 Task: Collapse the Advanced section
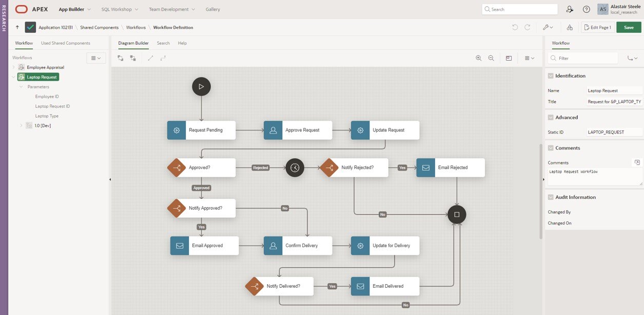point(551,117)
